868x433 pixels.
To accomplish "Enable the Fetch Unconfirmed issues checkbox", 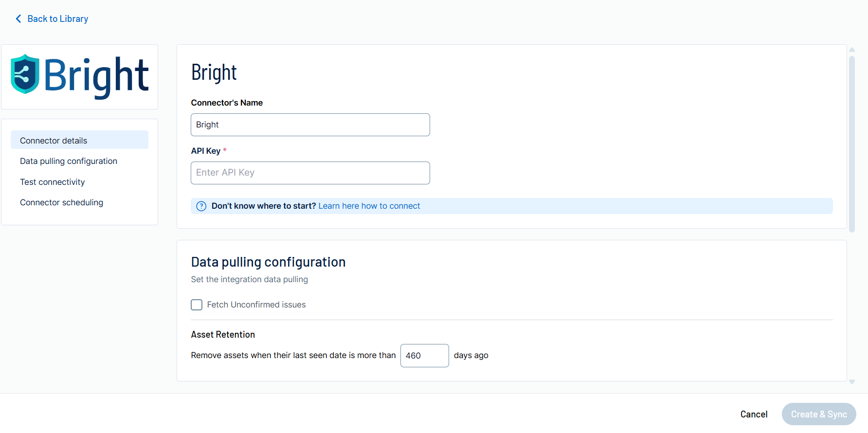I will tap(197, 305).
